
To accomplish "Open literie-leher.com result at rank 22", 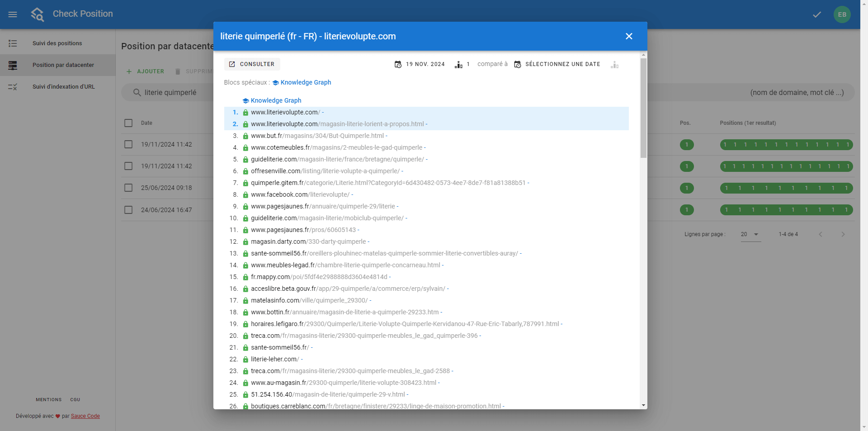I will coord(275,359).
